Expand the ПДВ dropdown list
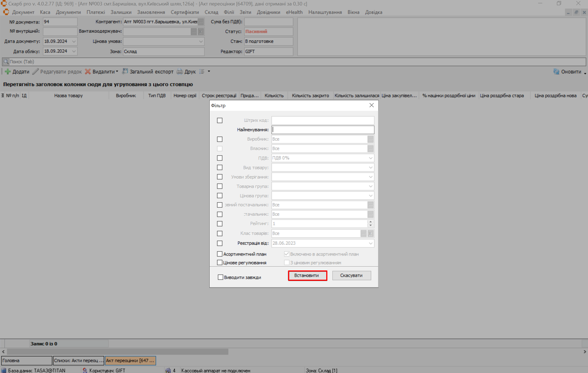Viewport: 588px width, 373px height. (370, 158)
